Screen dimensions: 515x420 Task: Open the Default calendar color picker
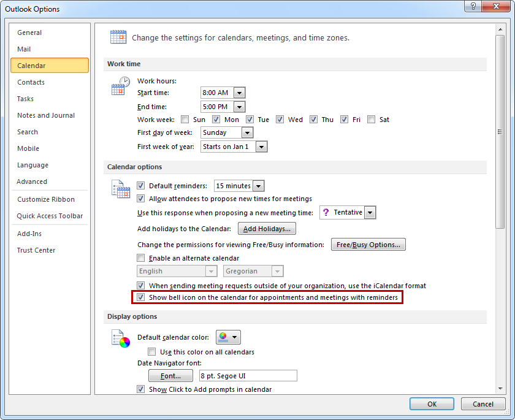(228, 337)
